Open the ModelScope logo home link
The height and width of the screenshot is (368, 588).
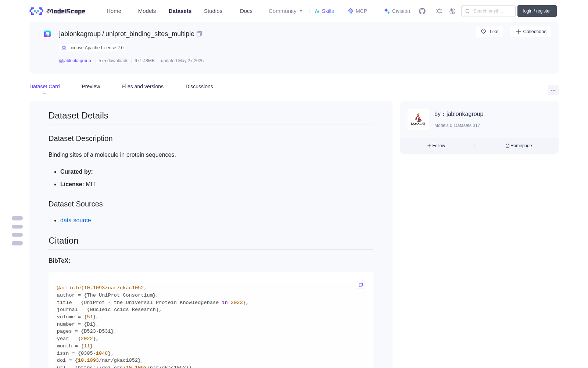point(58,11)
